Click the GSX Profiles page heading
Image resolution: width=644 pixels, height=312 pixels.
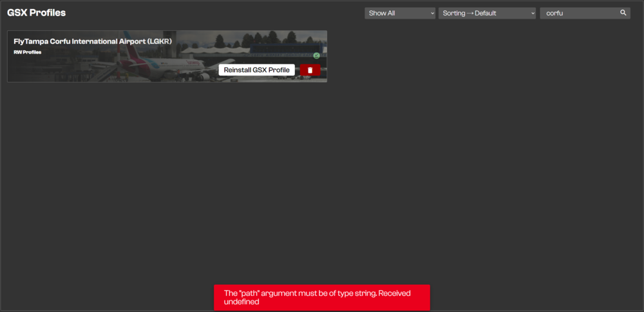pos(36,13)
